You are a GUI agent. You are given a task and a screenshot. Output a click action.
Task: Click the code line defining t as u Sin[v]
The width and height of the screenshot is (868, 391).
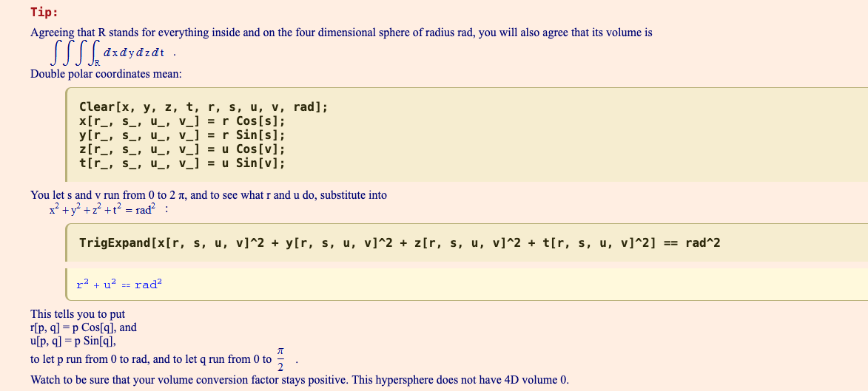182,163
